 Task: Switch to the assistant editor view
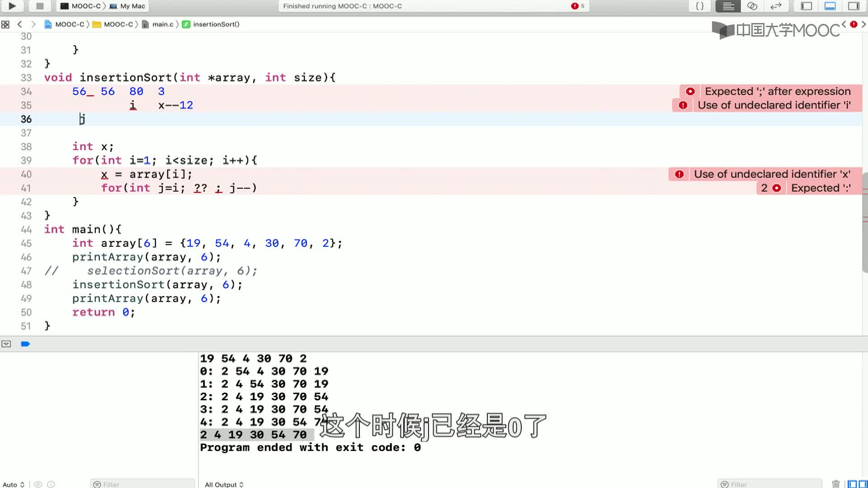(752, 6)
